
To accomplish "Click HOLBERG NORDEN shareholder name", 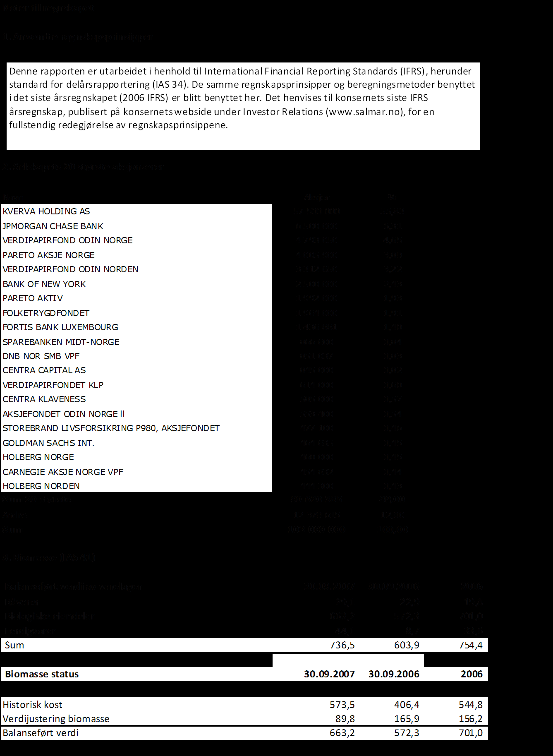I will [41, 486].
